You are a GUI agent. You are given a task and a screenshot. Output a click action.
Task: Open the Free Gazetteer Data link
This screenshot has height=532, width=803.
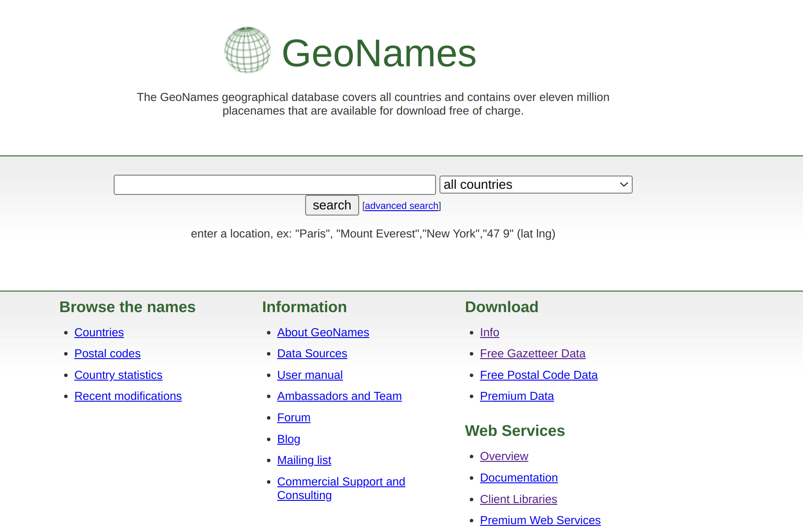[533, 353]
